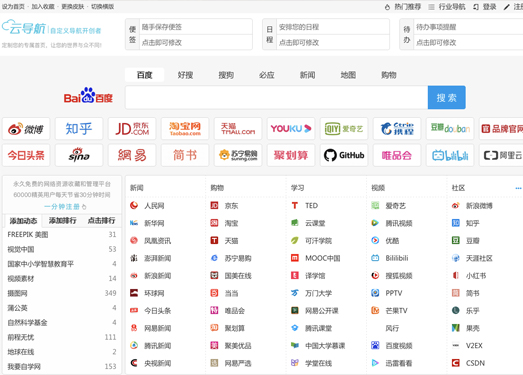This screenshot has height=375, width=523.
Task: Open the PPTV video link
Action: [x=394, y=293]
